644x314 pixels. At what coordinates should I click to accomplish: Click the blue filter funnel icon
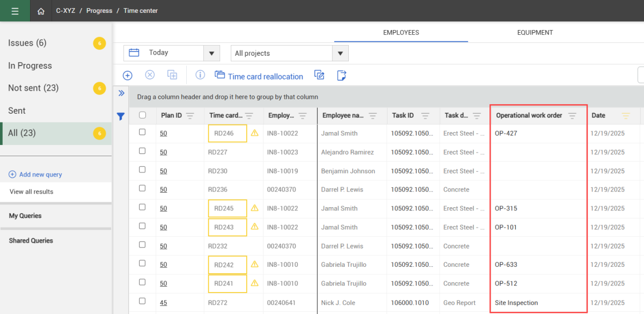121,116
